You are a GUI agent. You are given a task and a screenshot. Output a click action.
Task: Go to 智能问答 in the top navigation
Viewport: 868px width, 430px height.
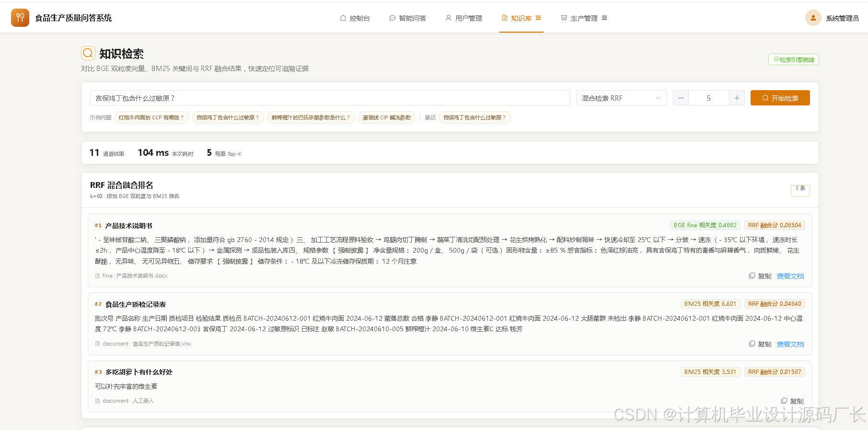tap(408, 18)
